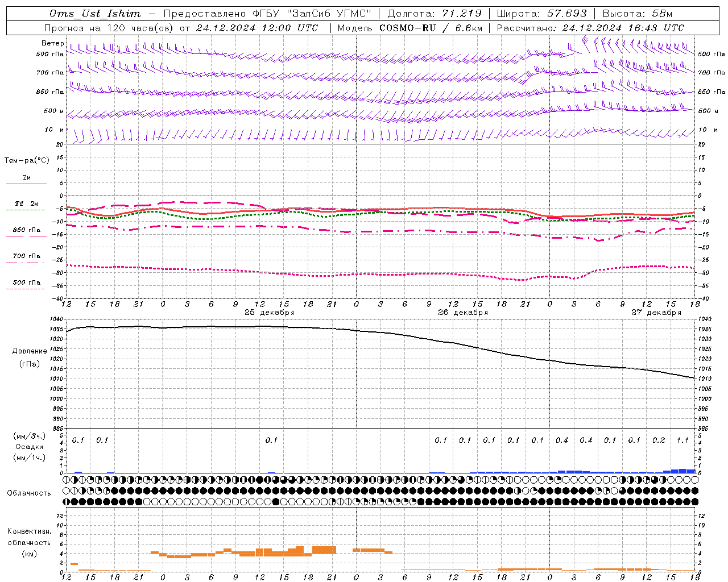
Task: Click the Прогноз на 120 часа(ов) text
Action: [110, 28]
